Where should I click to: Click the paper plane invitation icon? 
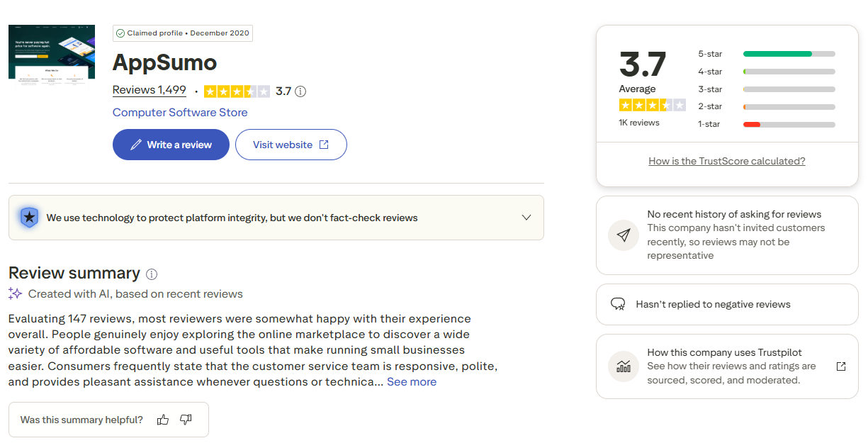pos(624,235)
